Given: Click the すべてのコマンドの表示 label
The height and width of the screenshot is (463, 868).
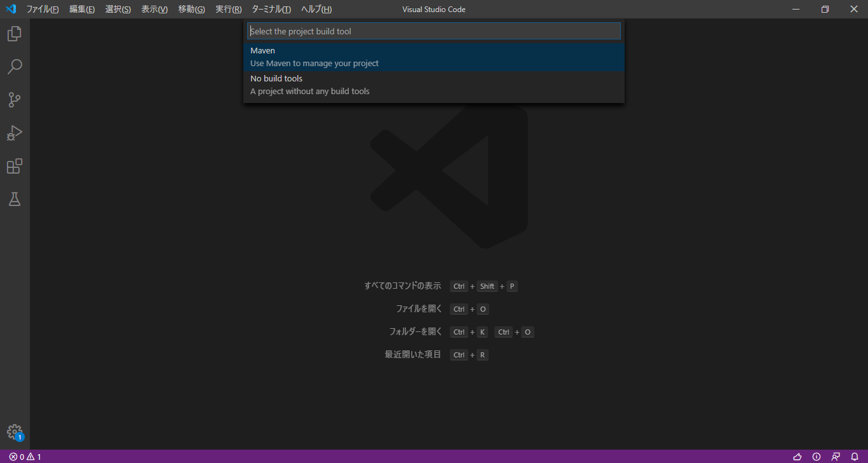Looking at the screenshot, I should pyautogui.click(x=402, y=286).
